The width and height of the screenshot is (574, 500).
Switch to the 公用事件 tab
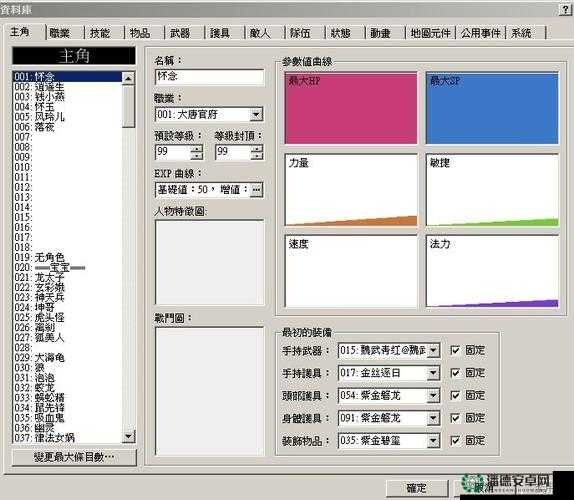[480, 33]
